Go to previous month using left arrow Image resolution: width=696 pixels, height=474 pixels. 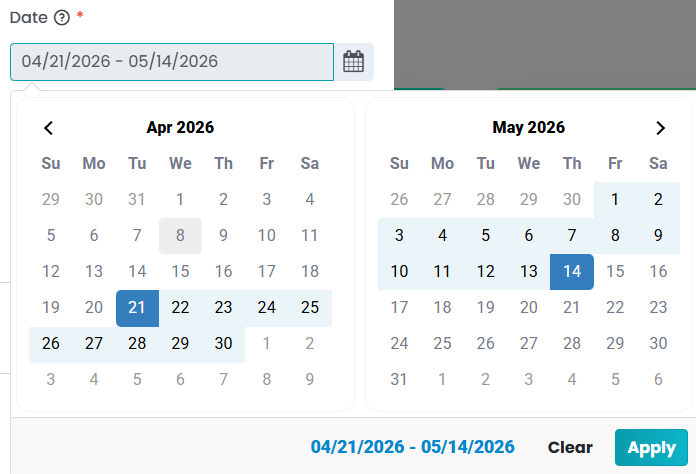[48, 128]
